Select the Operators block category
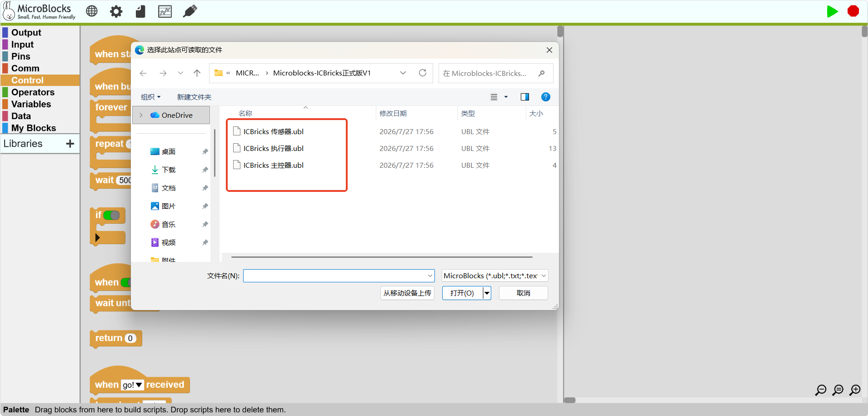The image size is (868, 416). pyautogui.click(x=33, y=92)
